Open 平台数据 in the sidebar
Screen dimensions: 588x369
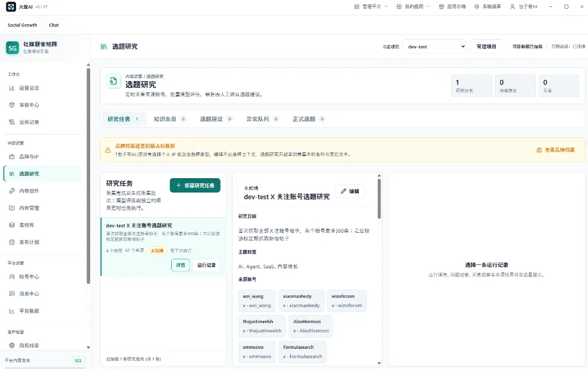point(42,311)
